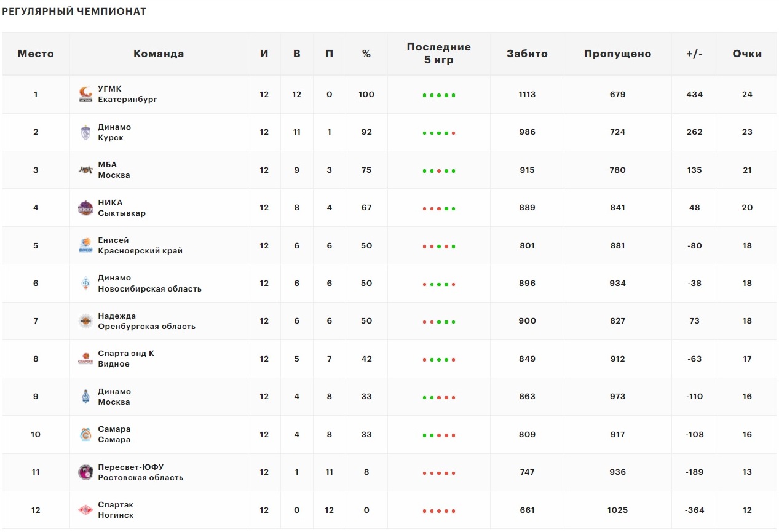Click the 23 points cell

coord(747,132)
